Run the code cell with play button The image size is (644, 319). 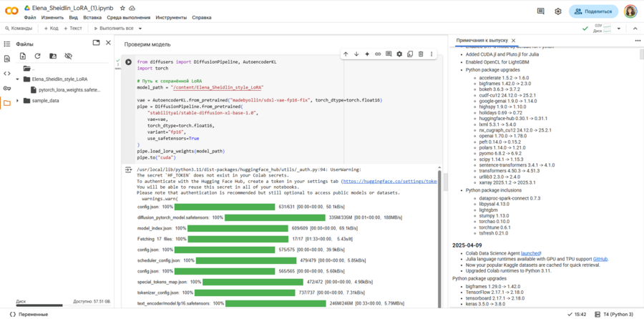click(x=129, y=62)
